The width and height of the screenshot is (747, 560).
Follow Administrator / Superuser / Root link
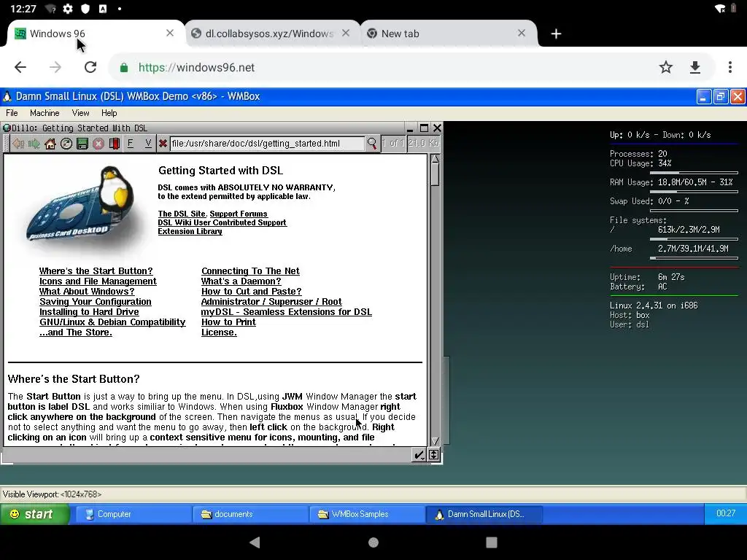[x=271, y=302]
